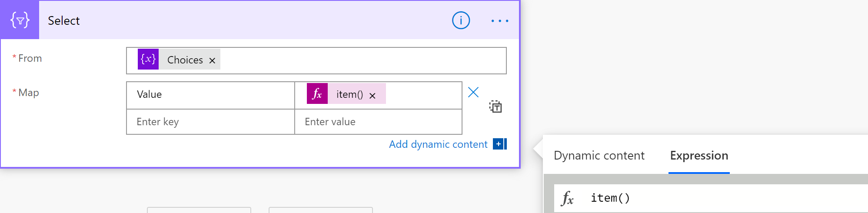
Task: Click the item() token label in Map
Action: tap(349, 94)
